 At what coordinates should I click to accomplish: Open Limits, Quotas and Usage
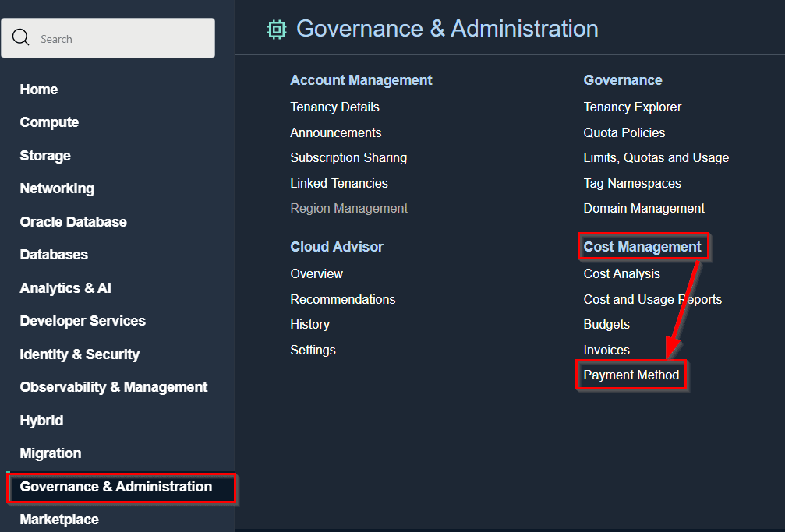[656, 157]
